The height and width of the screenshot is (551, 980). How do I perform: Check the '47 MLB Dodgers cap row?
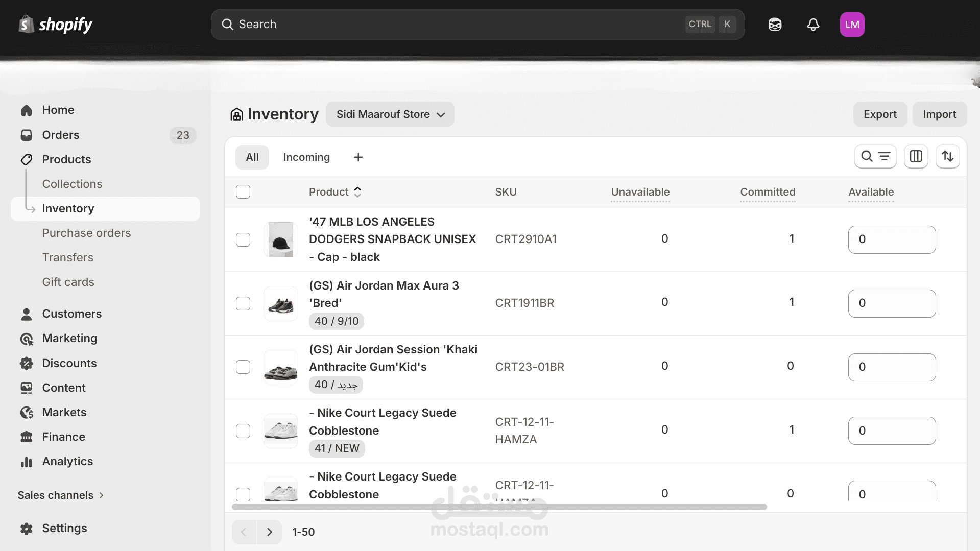point(243,239)
